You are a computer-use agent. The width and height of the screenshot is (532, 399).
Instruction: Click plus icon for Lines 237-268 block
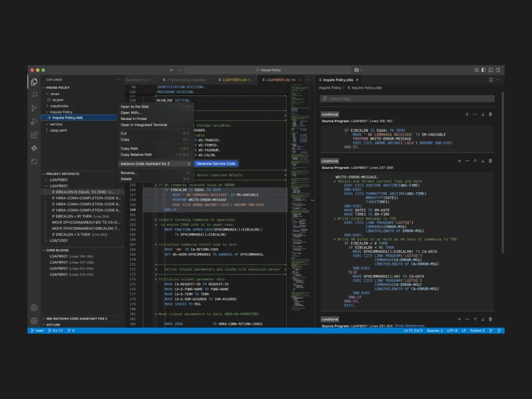[459, 161]
